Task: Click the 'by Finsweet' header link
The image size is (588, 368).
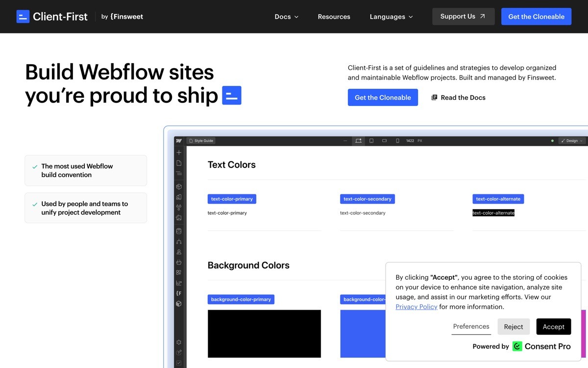Action: point(122,17)
